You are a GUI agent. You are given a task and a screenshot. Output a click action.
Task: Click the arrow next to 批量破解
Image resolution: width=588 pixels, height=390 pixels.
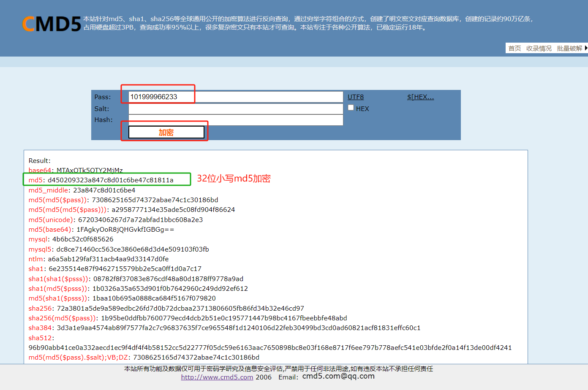tap(586, 48)
